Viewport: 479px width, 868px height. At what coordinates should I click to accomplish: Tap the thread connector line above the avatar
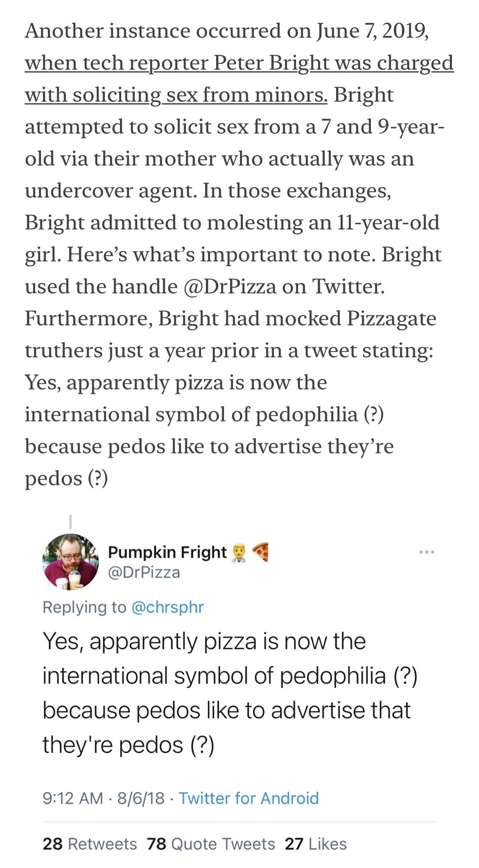pyautogui.click(x=70, y=522)
